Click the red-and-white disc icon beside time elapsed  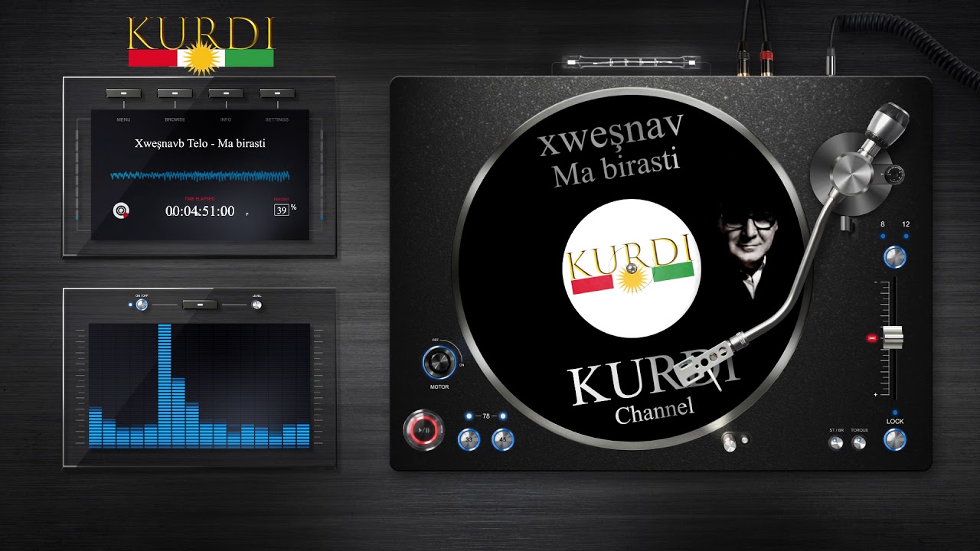121,210
